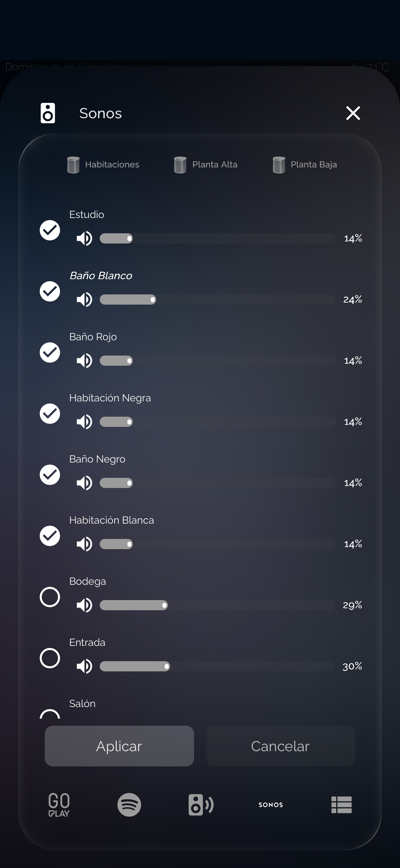Open the list view icon
The width and height of the screenshot is (400, 868).
[x=341, y=804]
